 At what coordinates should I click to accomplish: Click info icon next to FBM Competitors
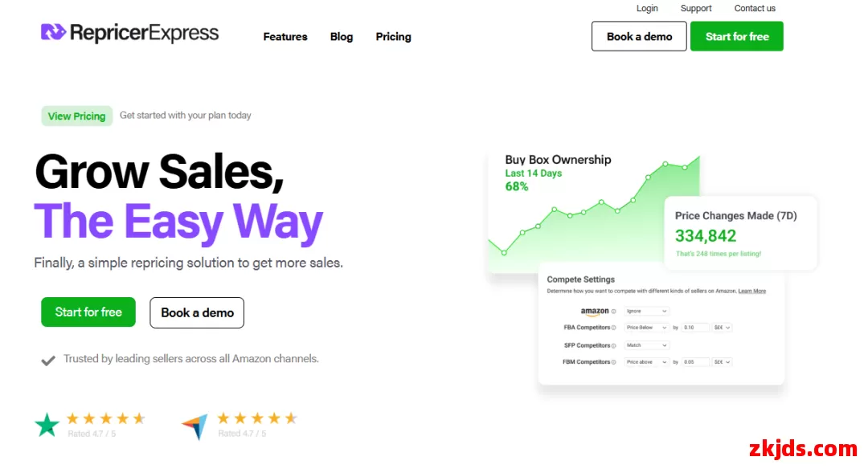(x=613, y=362)
